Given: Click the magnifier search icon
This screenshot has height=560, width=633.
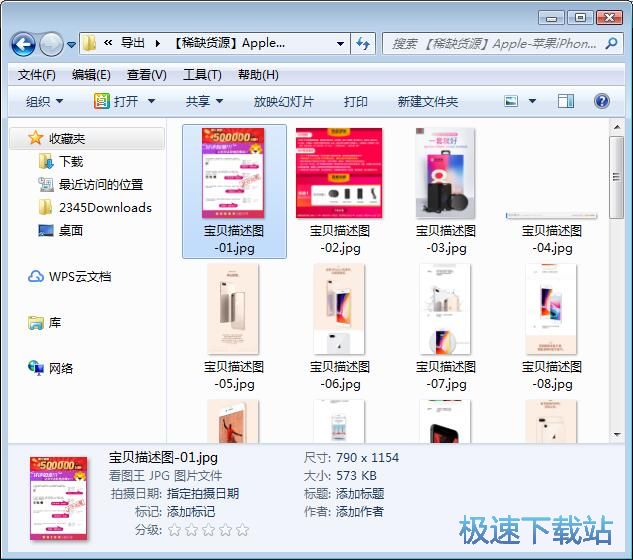Looking at the screenshot, I should (x=612, y=43).
